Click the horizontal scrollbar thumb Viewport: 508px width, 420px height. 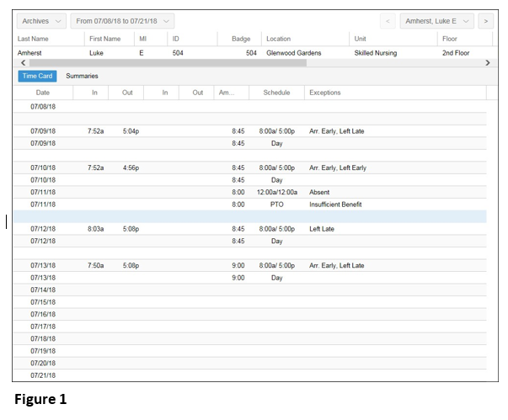tap(168, 63)
